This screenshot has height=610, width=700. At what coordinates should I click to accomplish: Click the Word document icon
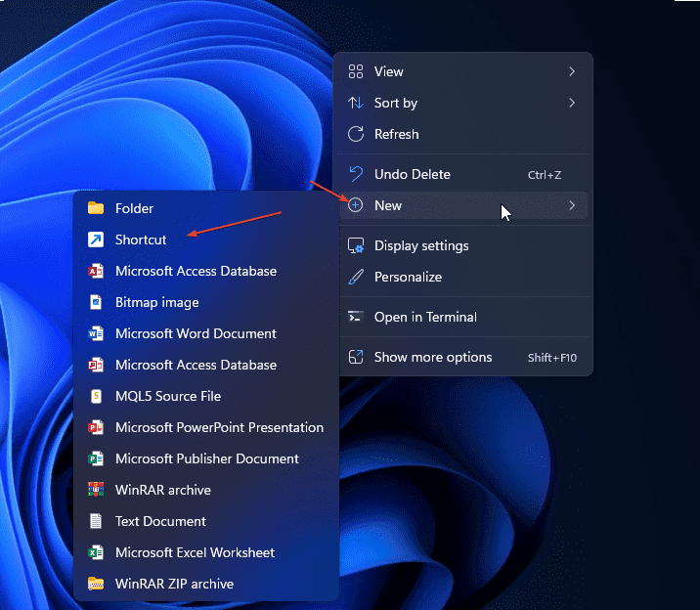pos(96,333)
